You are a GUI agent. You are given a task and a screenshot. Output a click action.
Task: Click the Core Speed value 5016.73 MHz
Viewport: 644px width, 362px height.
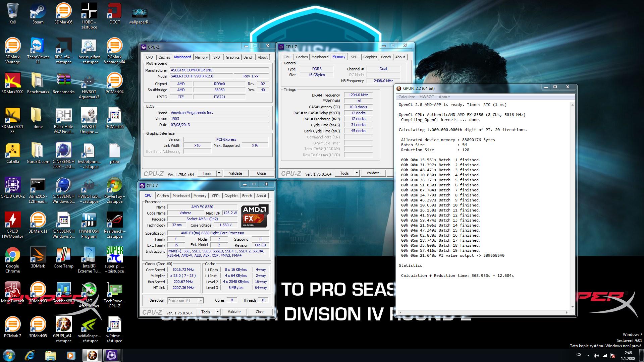183,270
